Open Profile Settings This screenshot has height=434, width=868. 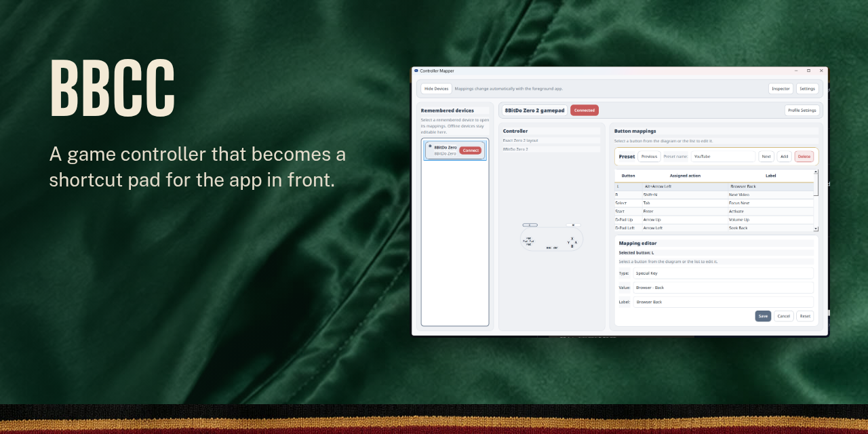[x=802, y=110]
